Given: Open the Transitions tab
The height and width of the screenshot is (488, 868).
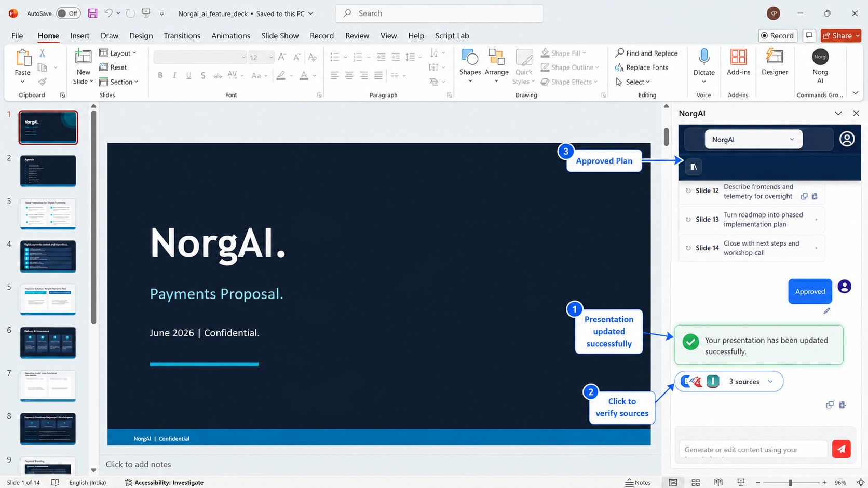Looking at the screenshot, I should click(x=182, y=36).
